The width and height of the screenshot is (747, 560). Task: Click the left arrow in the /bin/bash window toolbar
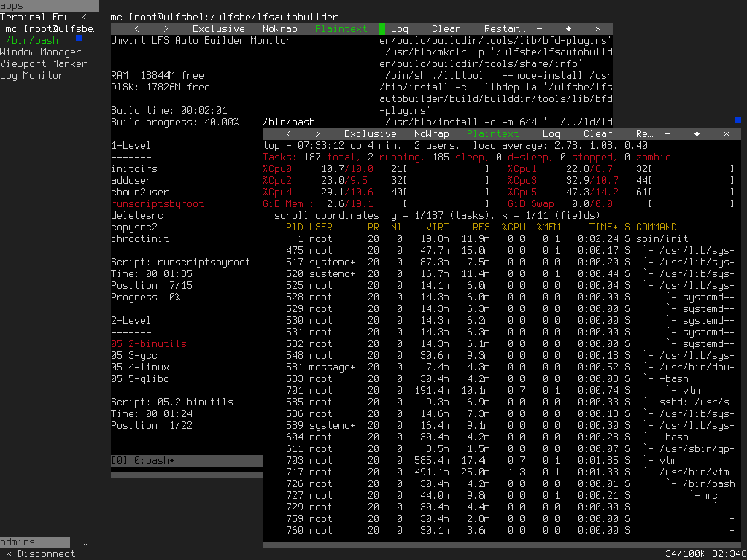click(x=289, y=134)
